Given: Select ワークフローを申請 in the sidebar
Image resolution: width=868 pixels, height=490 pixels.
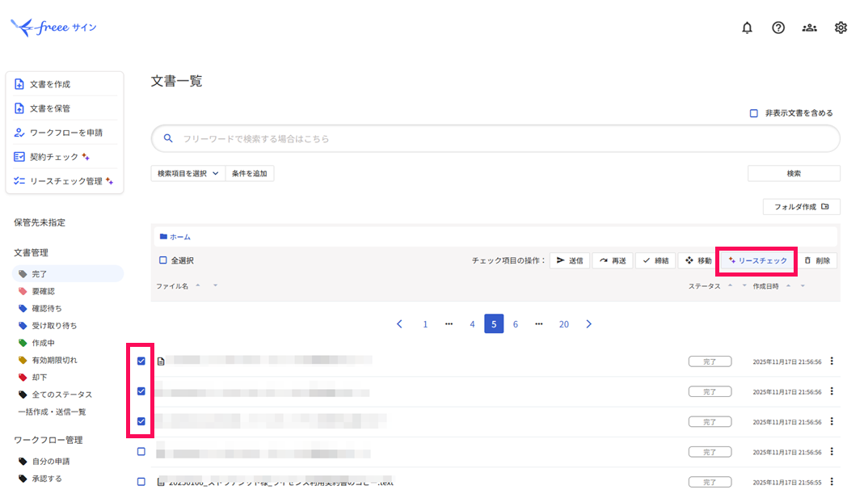Looking at the screenshot, I should 65,133.
